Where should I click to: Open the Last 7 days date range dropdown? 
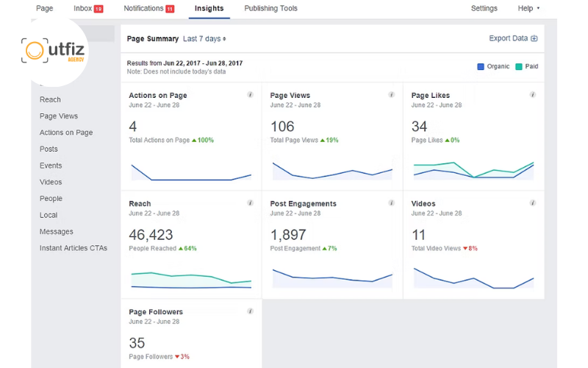pyautogui.click(x=204, y=39)
